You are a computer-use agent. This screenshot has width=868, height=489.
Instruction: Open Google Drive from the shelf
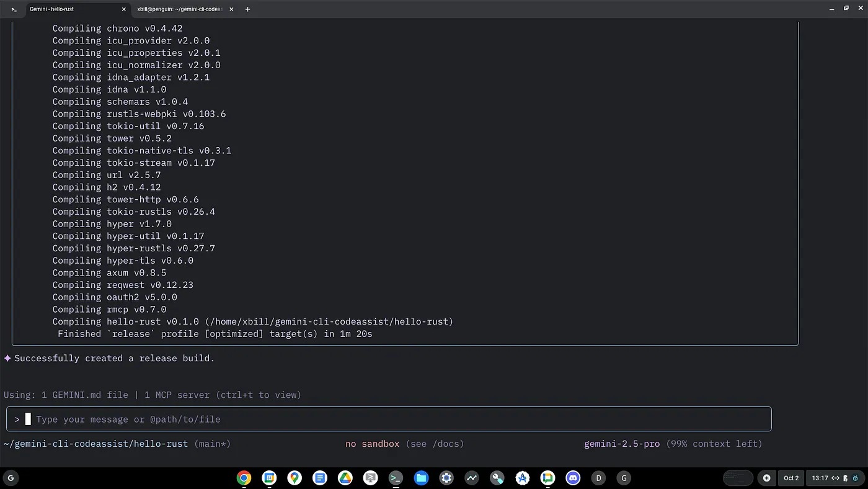point(345,478)
